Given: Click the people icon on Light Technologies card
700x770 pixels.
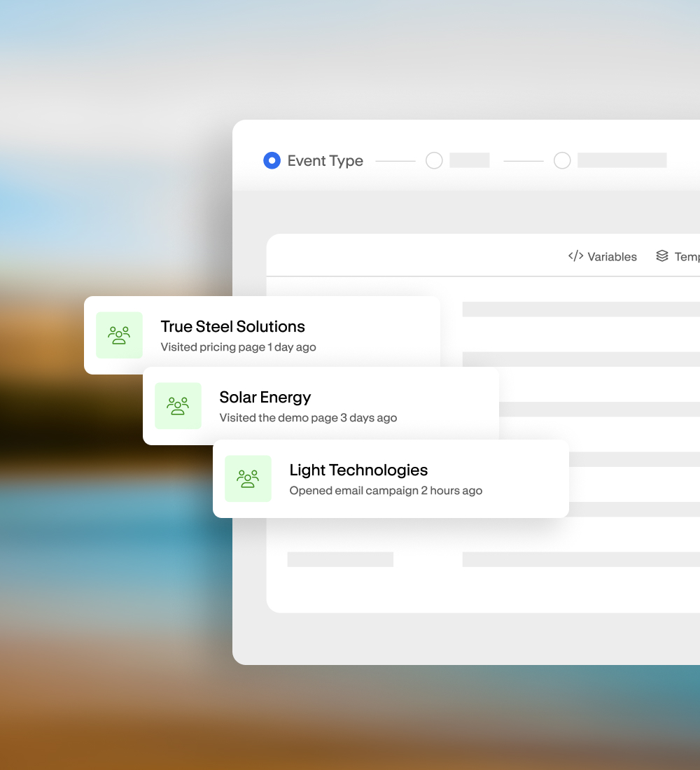Looking at the screenshot, I should tap(248, 479).
